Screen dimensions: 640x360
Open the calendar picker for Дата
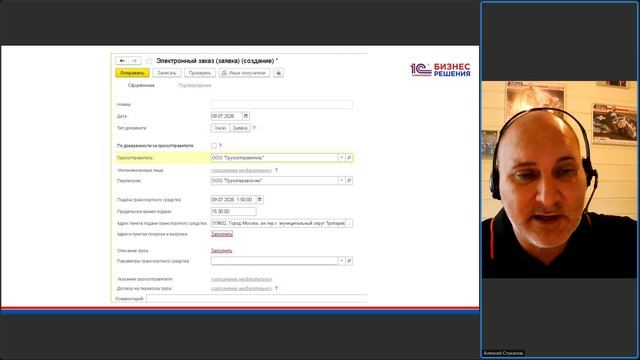(246, 116)
